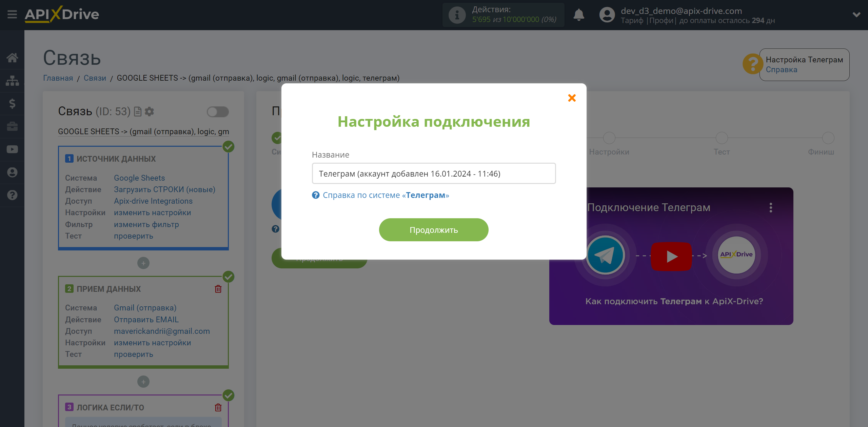Image resolution: width=868 pixels, height=427 pixels.
Task: Delete the ЛОГИКА ЕСЛИ/ТО block
Action: pos(218,407)
